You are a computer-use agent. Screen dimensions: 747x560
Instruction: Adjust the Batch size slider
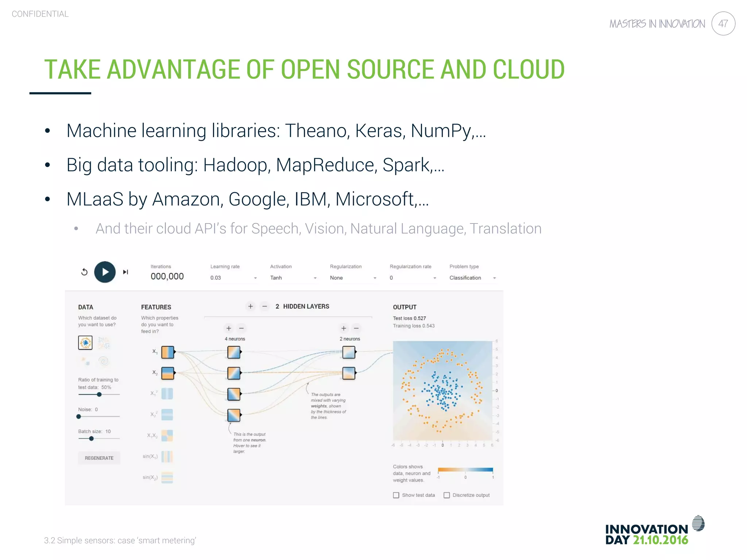click(x=99, y=439)
